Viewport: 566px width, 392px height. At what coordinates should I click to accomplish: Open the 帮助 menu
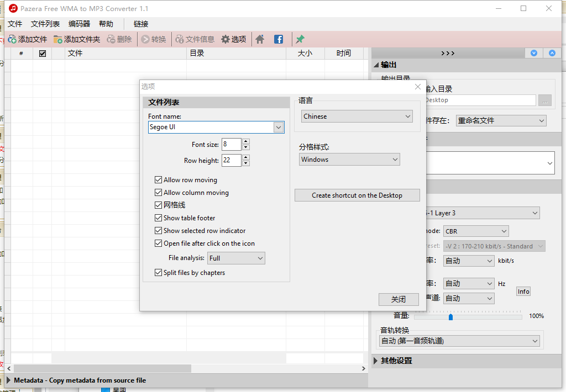[106, 24]
